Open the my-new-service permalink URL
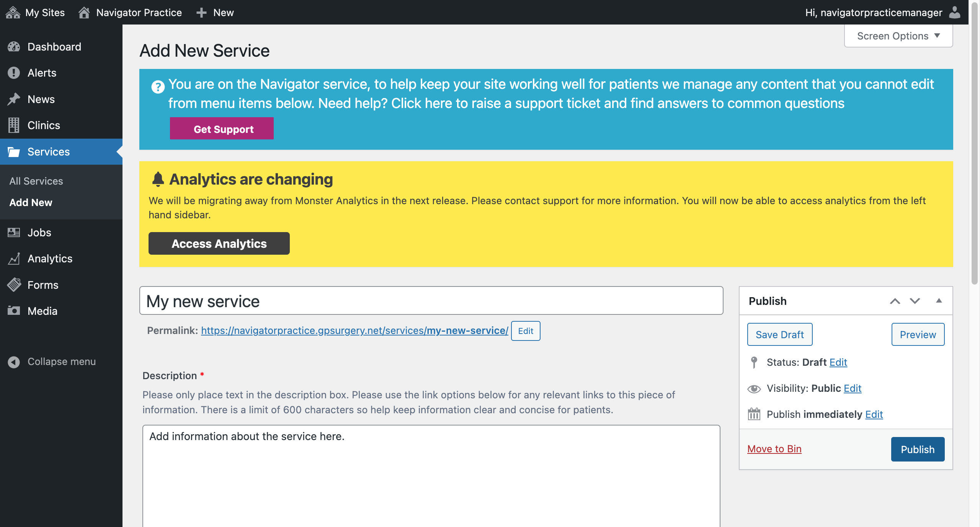980x527 pixels. point(354,331)
